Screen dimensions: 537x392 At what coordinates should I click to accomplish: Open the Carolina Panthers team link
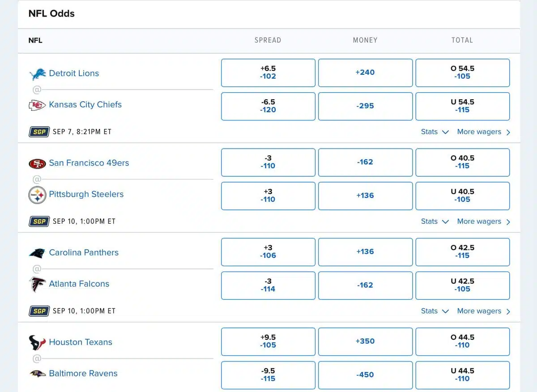[x=84, y=252]
